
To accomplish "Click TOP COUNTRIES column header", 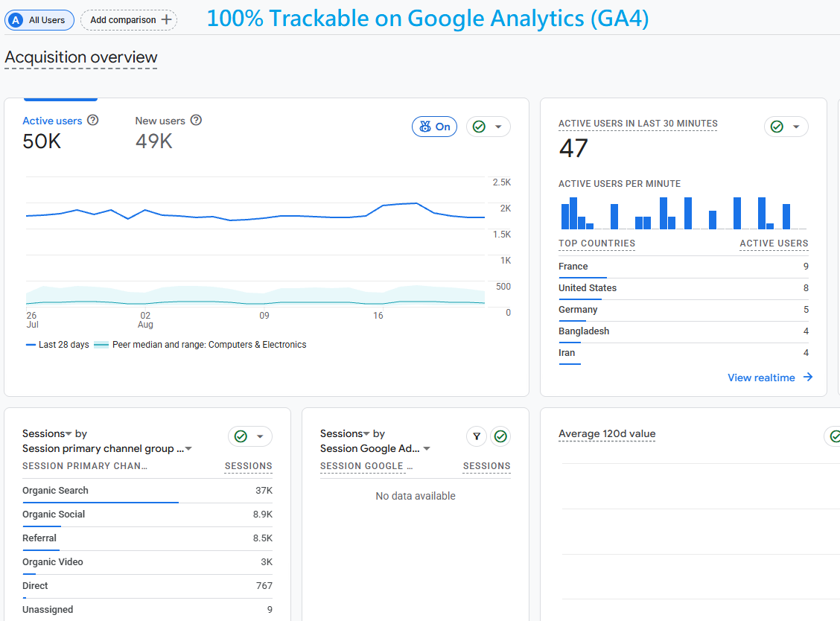I will click(x=596, y=243).
